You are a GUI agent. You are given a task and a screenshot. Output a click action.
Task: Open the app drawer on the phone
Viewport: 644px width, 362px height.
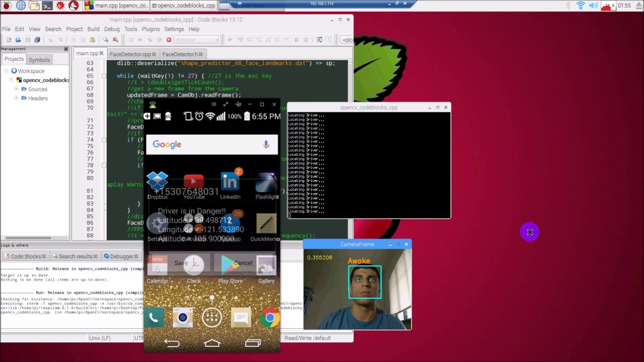[212, 318]
